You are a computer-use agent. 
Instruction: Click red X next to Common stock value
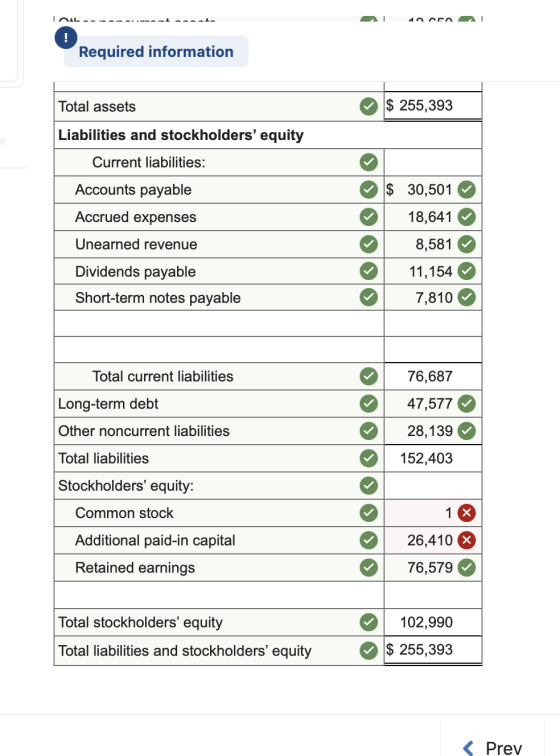point(466,513)
